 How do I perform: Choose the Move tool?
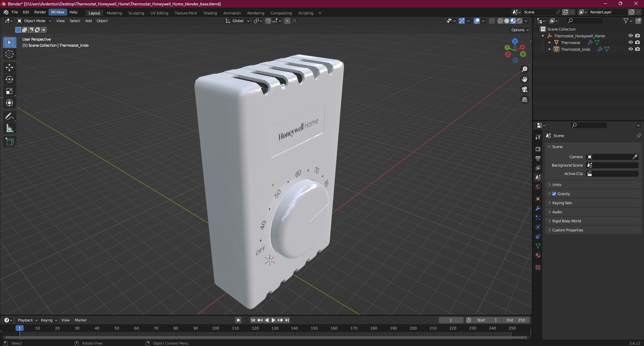(x=9, y=68)
